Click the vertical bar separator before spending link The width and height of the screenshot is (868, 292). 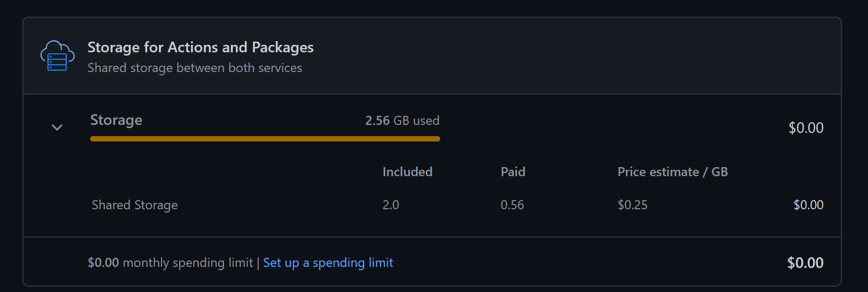[258, 263]
